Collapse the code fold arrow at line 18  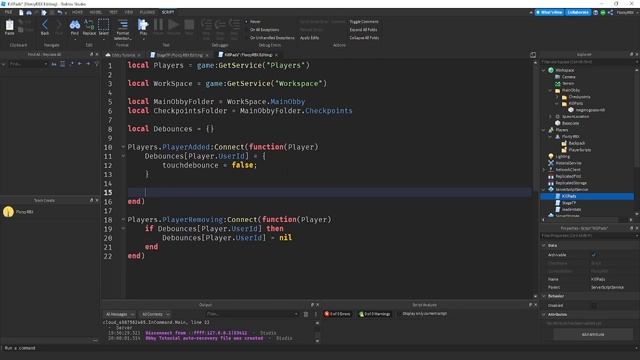tap(123, 220)
